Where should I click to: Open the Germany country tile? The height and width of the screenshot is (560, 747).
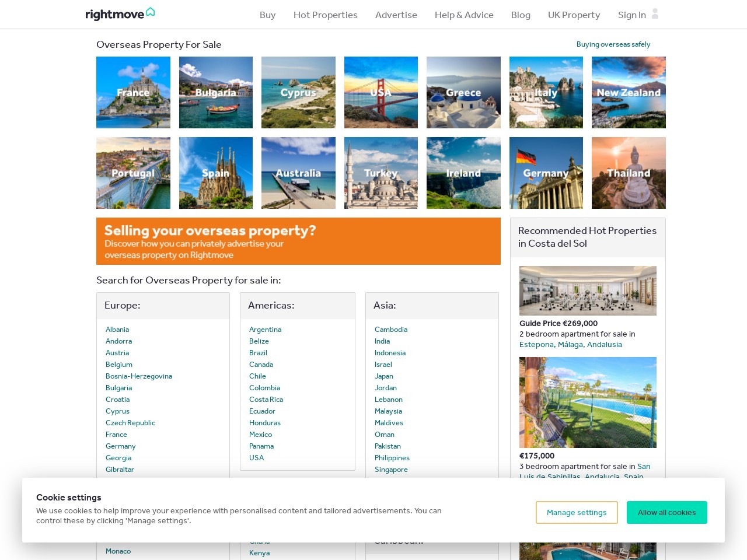coord(546,173)
